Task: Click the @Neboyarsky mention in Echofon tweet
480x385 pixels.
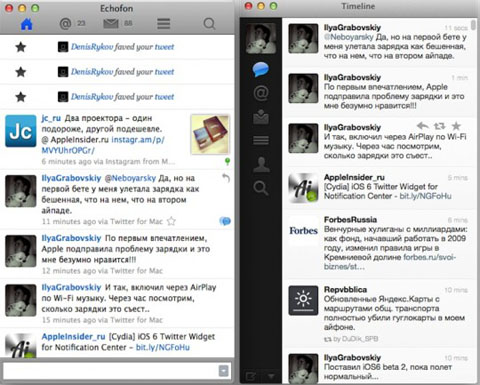Action: click(x=130, y=178)
